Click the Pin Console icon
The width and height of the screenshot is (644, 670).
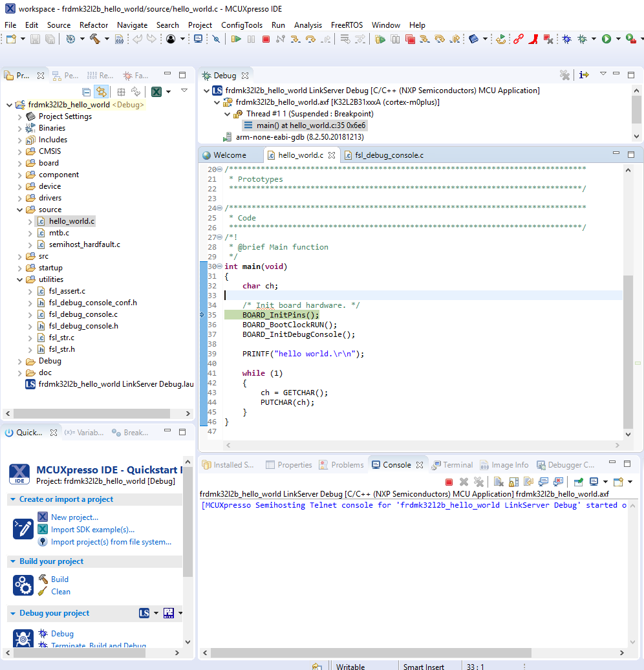tap(578, 482)
